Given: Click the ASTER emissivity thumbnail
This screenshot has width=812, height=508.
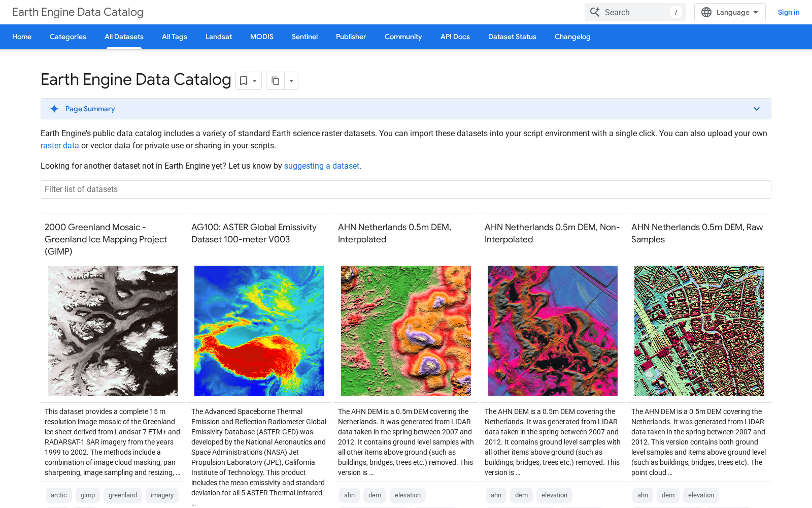Looking at the screenshot, I should point(259,331).
